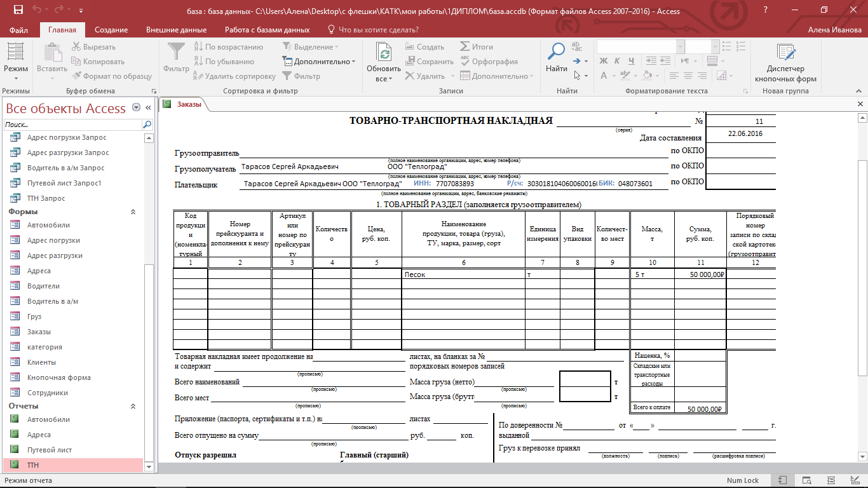Image resolution: width=868 pixels, height=488 pixels.
Task: Click the Заменить replace icon
Action: [x=577, y=47]
